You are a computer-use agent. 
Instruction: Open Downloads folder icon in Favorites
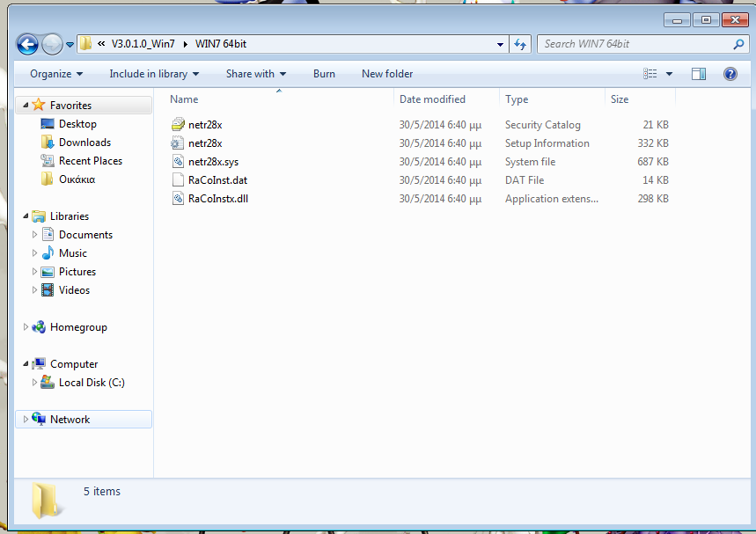pos(48,143)
